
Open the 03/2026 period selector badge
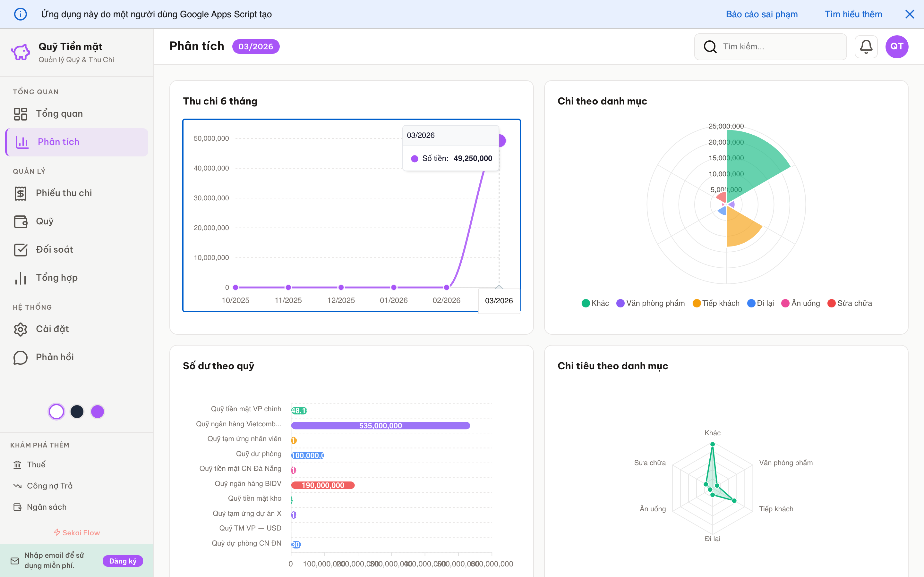(x=255, y=46)
